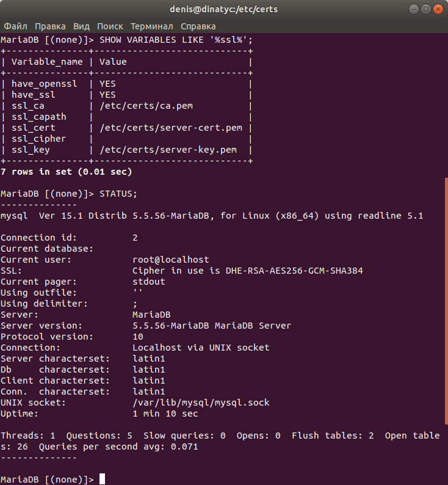The height and width of the screenshot is (485, 448).
Task: Click the /etc/certs/server-cert.pem value
Action: (171, 128)
